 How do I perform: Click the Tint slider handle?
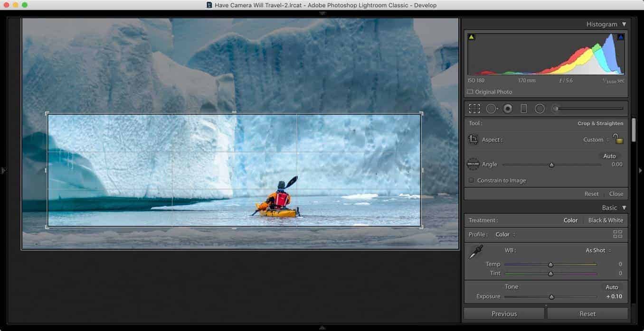pyautogui.click(x=551, y=274)
